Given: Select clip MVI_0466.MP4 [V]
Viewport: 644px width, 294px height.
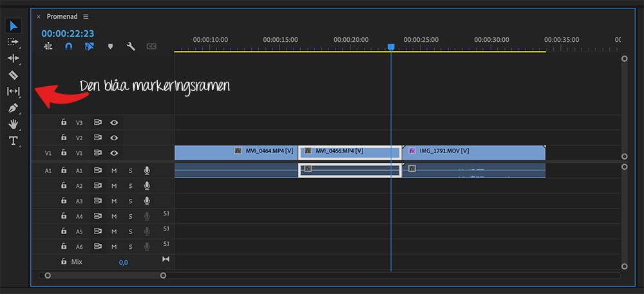Looking at the screenshot, I should point(350,152).
